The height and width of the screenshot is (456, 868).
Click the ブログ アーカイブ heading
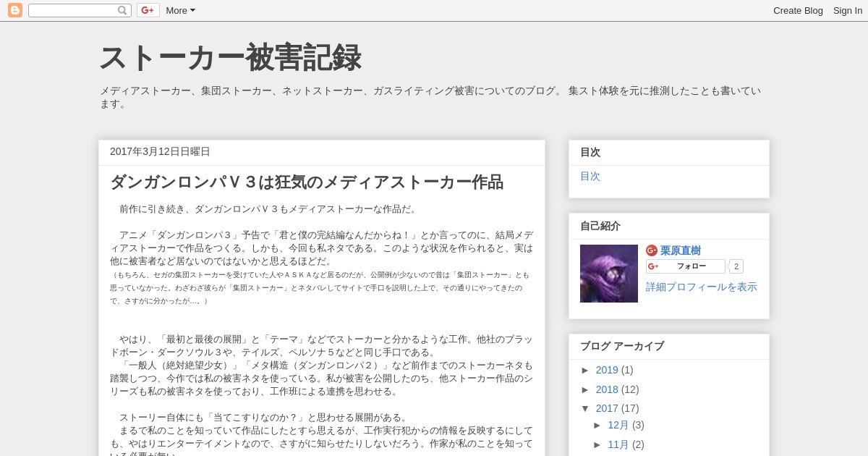pos(622,346)
